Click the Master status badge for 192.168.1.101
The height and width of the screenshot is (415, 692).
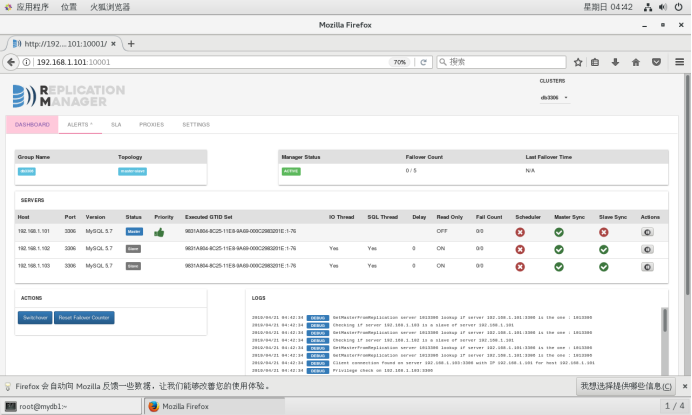[x=134, y=231]
